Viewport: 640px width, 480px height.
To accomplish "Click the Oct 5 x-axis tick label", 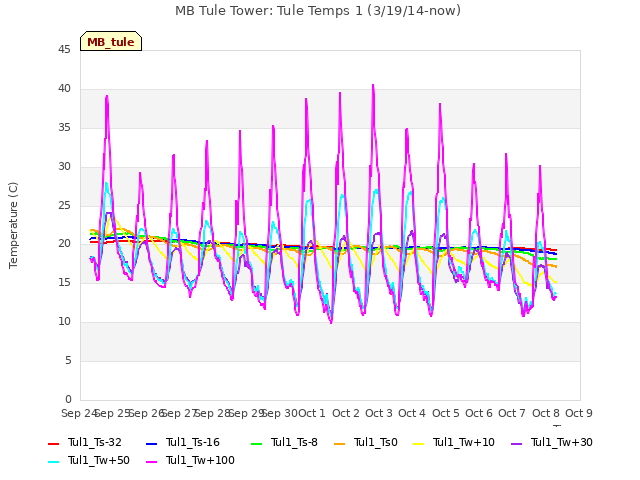I will pos(446,413).
